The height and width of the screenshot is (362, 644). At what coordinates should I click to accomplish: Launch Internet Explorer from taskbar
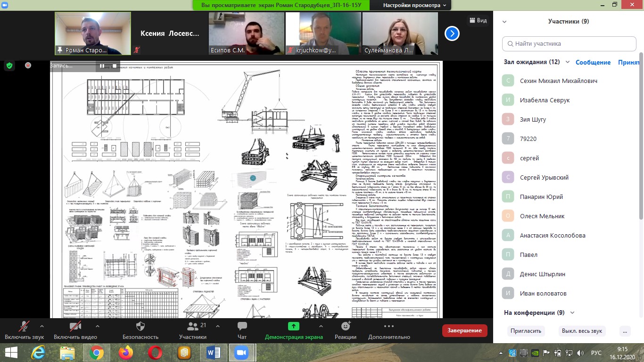coord(38,352)
